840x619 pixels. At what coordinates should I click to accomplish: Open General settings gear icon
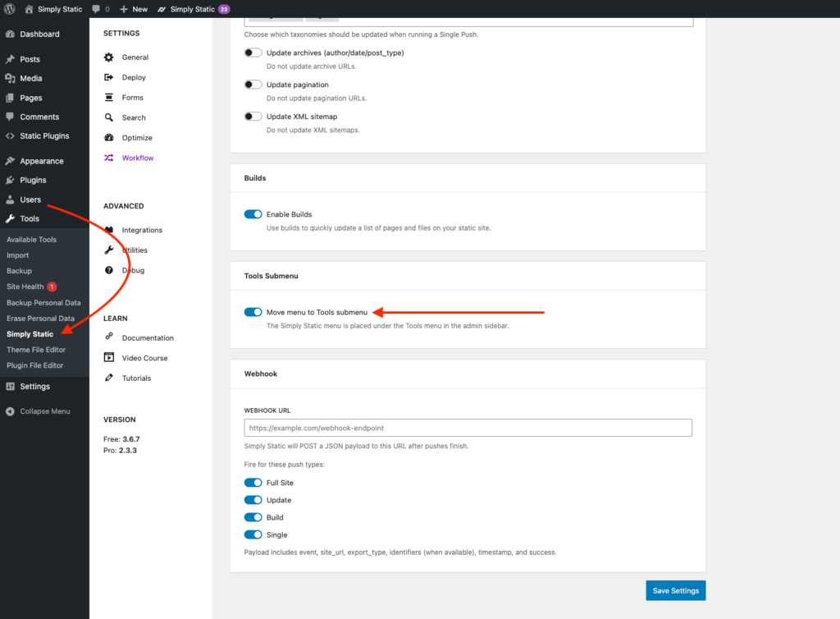[109, 57]
